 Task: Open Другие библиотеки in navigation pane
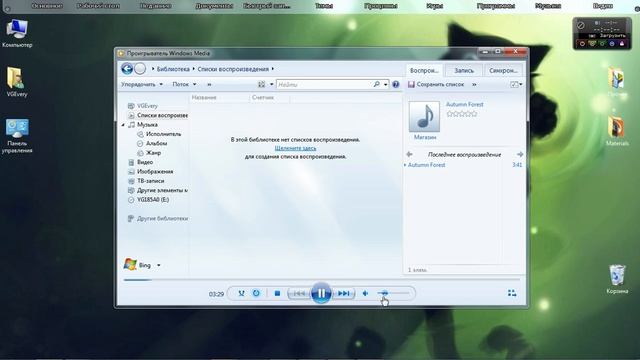158,218
